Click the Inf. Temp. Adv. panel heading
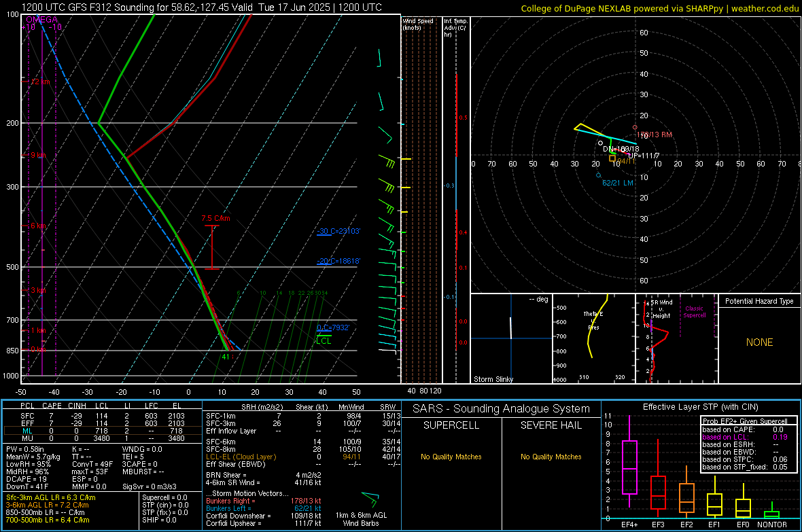The image size is (802, 532). coord(455,28)
